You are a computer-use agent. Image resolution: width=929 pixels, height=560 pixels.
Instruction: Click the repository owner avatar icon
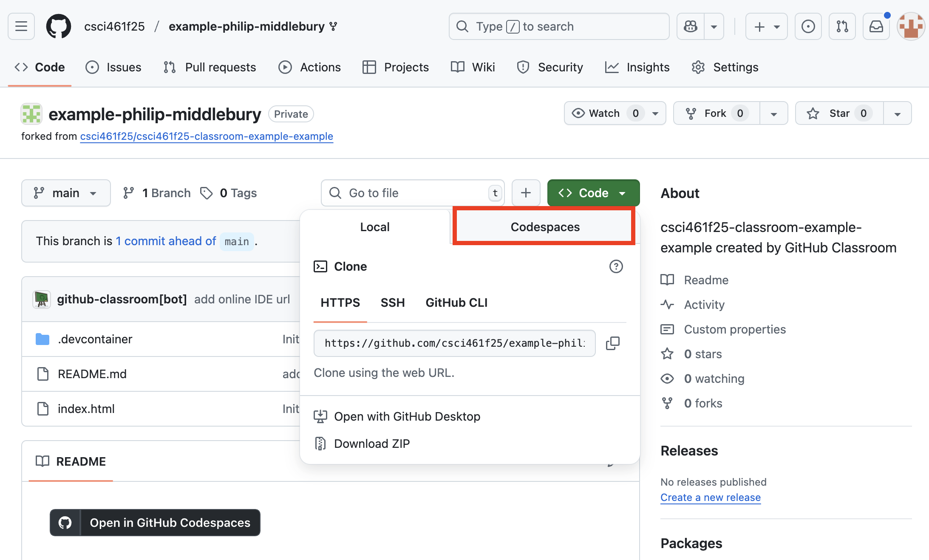click(31, 114)
